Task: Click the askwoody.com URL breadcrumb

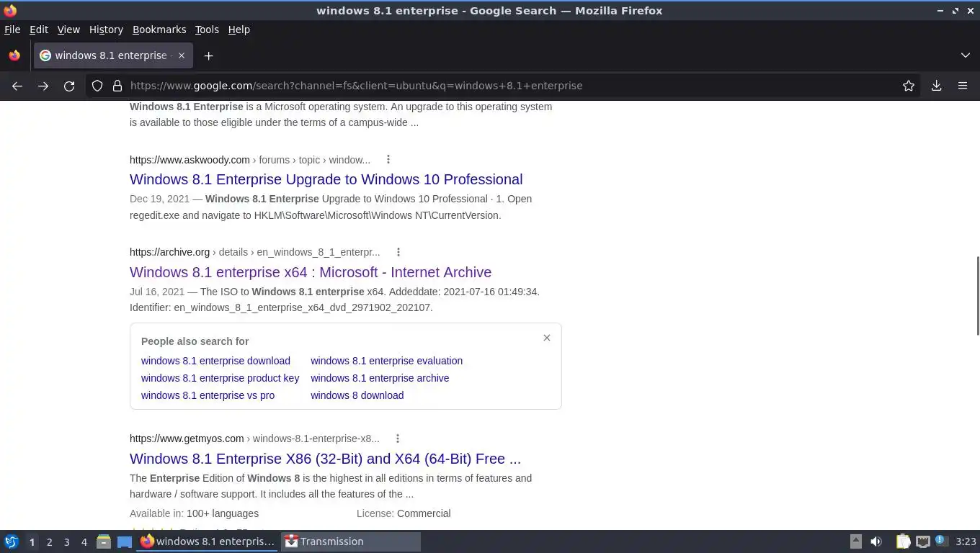Action: tap(250, 160)
